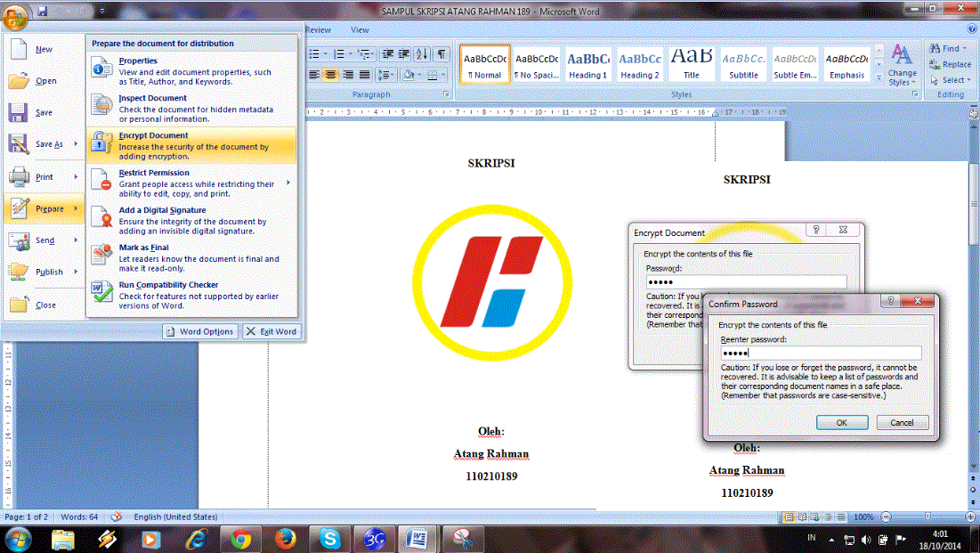
Task: Toggle Justify alignment button
Action: tap(364, 75)
